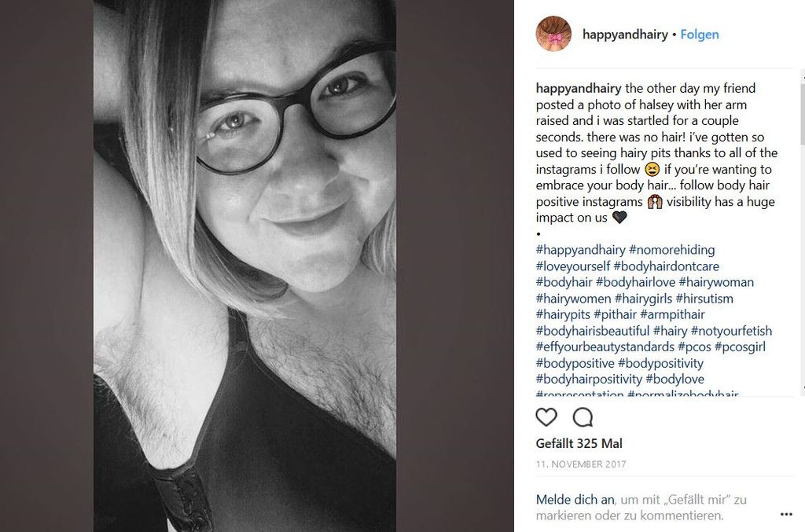This screenshot has height=532, width=805.
Task: Open the happyandhairy username in the header
Action: click(625, 35)
